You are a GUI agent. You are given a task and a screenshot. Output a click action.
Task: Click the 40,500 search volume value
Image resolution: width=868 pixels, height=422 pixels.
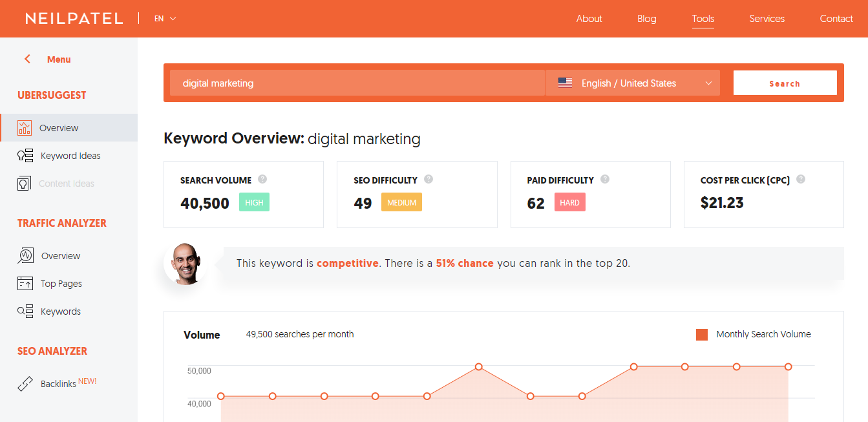point(205,203)
